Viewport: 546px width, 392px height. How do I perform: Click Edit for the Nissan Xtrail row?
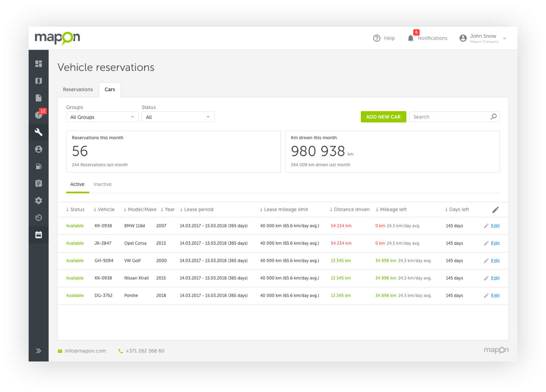[x=495, y=279]
